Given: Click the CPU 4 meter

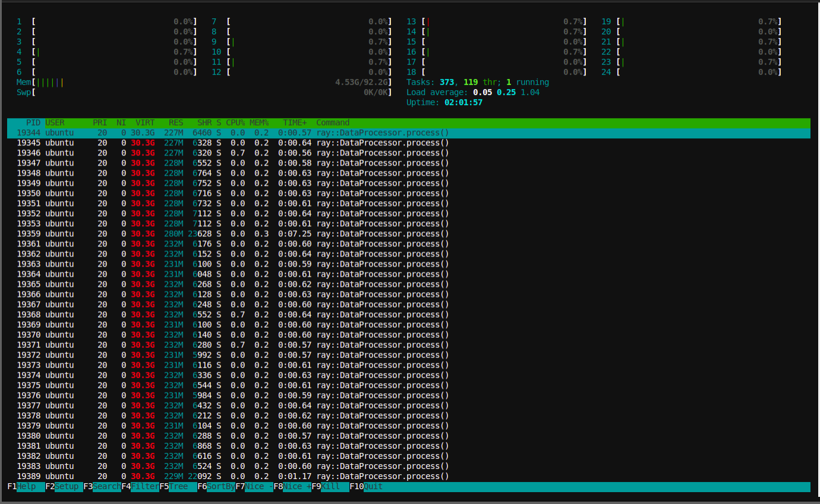Looking at the screenshot, I should click(107, 52).
